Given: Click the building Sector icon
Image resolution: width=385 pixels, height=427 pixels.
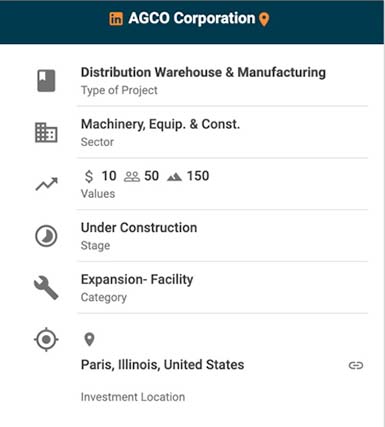Looking at the screenshot, I should 46,133.
